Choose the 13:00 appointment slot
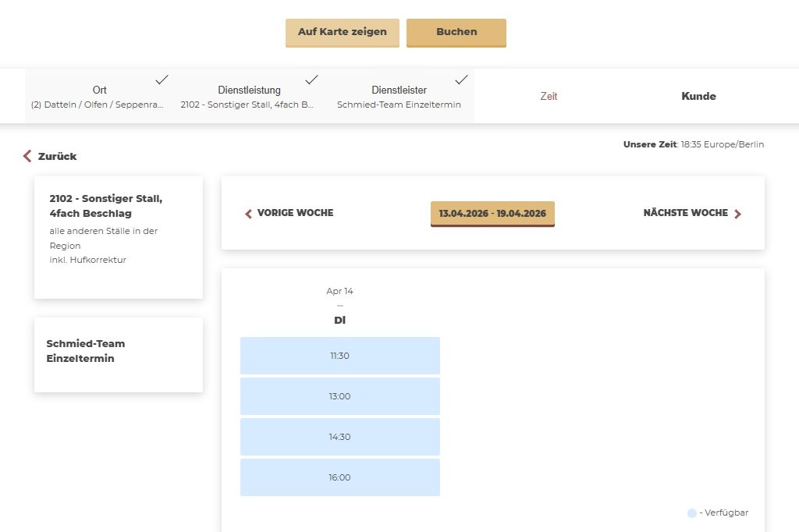The height and width of the screenshot is (532, 799). tap(339, 396)
